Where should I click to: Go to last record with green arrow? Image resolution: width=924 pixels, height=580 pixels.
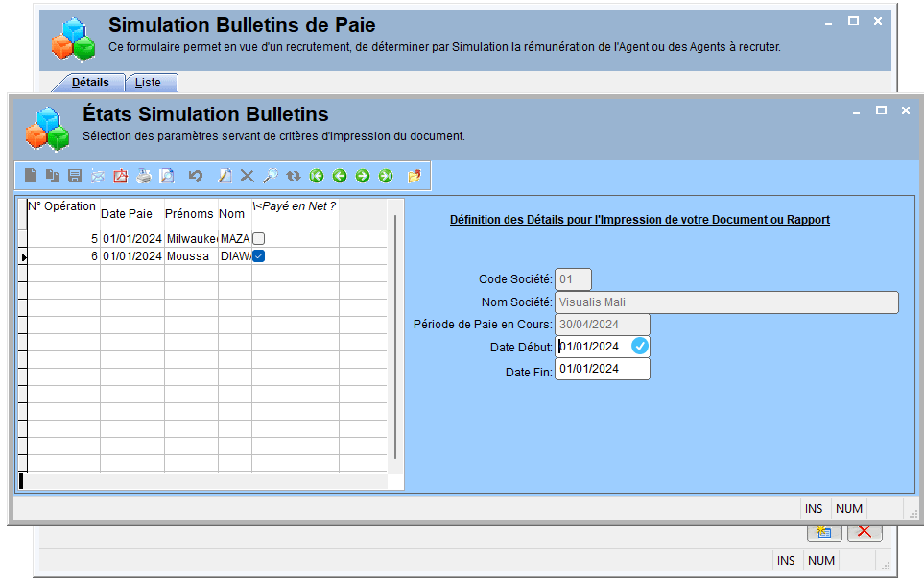386,176
